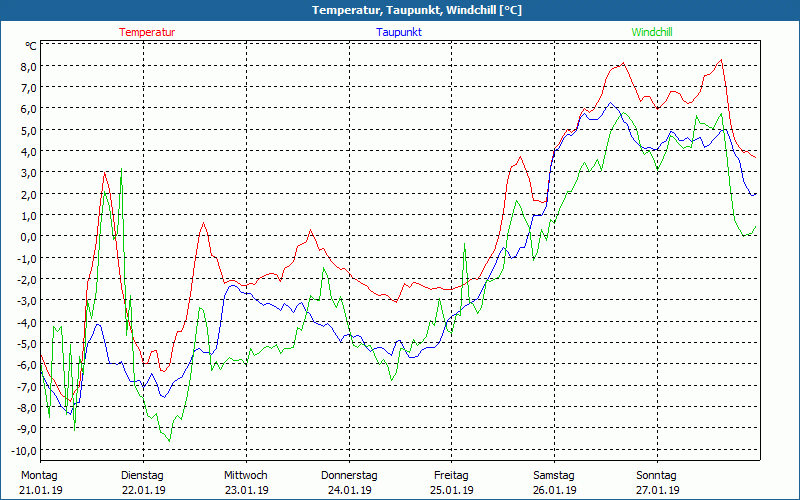Image resolution: width=800 pixels, height=500 pixels.
Task: Click the Donnerstag day label
Action: [x=349, y=476]
